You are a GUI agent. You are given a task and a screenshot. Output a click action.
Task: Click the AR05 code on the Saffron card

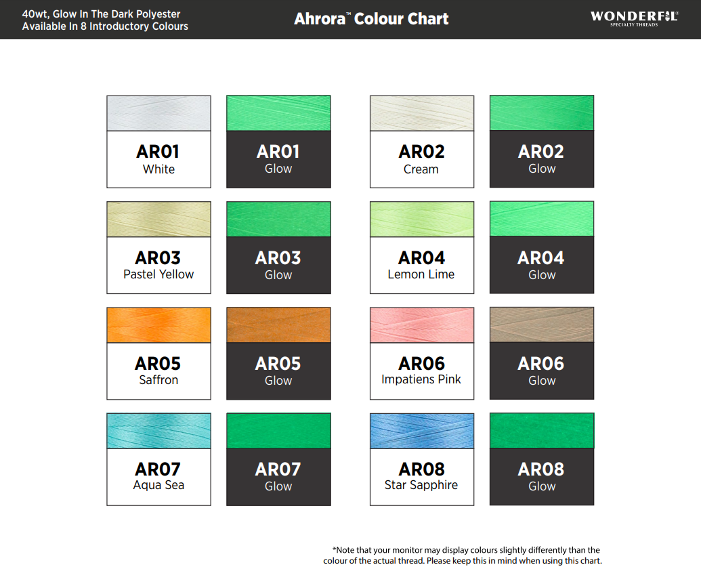[158, 364]
